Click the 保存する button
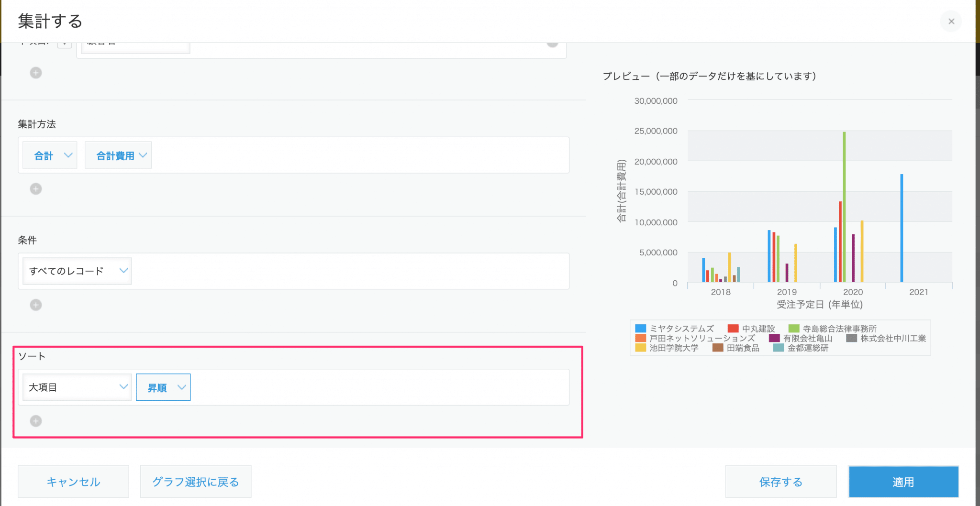The width and height of the screenshot is (980, 506). click(x=781, y=482)
